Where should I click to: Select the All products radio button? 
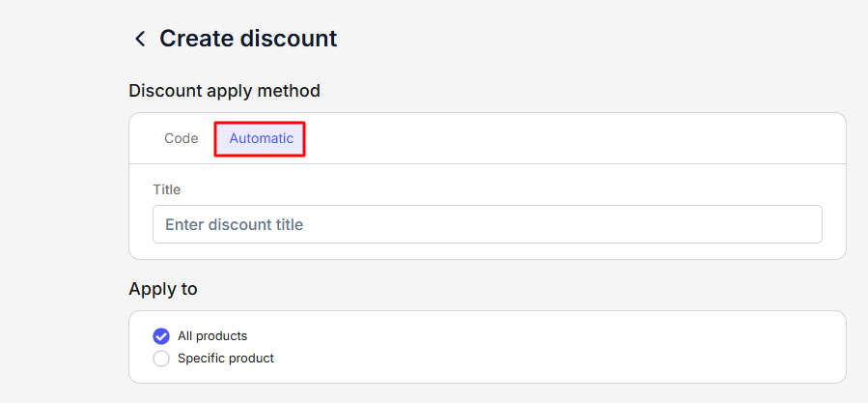[x=161, y=336]
